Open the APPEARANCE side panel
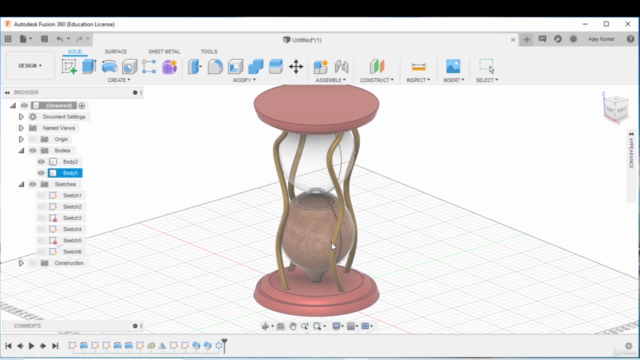 (631, 153)
